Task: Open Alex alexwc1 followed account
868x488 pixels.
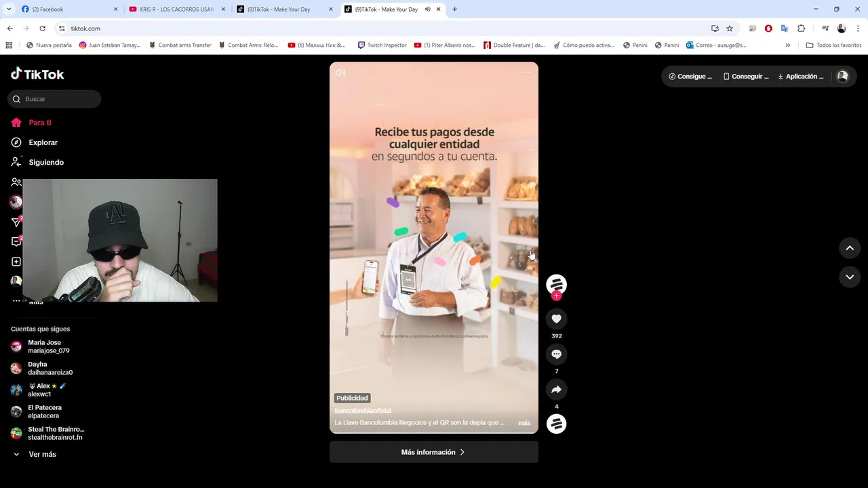Action: click(47, 390)
